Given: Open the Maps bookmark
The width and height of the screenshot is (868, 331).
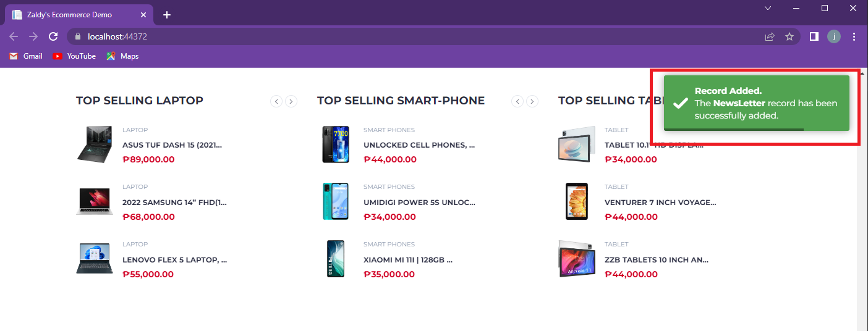Looking at the screenshot, I should [x=122, y=56].
